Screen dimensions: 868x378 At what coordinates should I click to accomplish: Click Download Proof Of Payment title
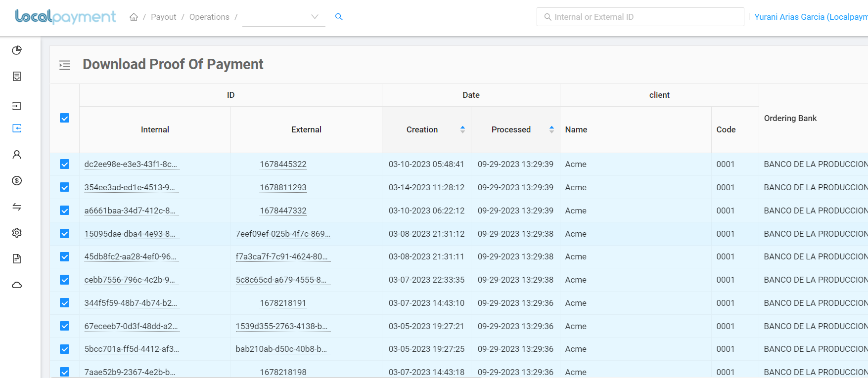pyautogui.click(x=173, y=64)
